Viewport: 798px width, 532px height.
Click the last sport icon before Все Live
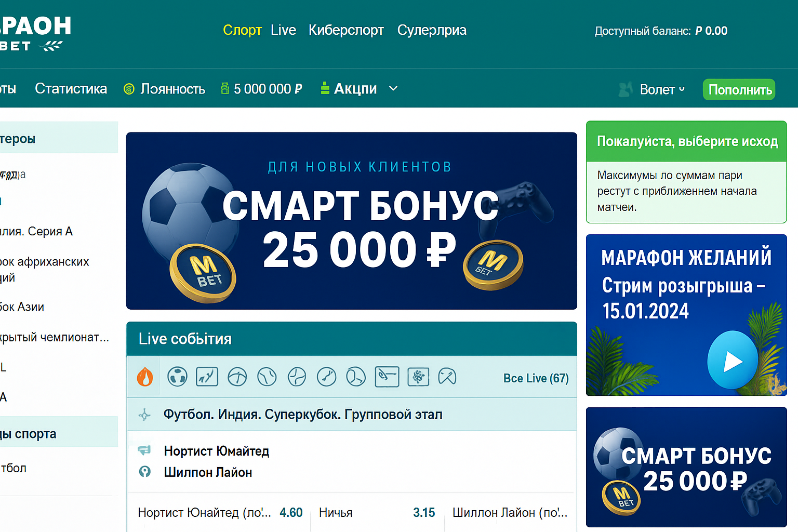coord(447,377)
